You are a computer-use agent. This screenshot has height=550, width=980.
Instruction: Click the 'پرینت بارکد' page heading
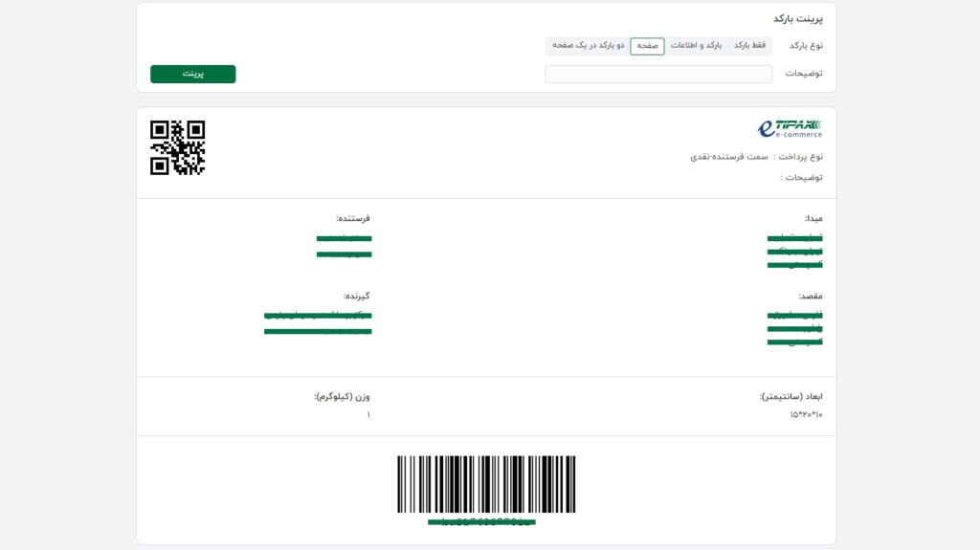pyautogui.click(x=797, y=19)
